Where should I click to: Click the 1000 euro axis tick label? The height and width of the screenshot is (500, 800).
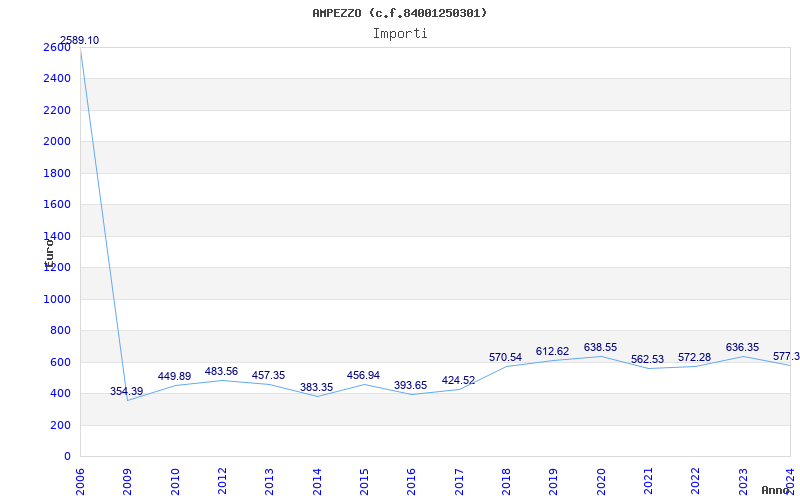point(57,299)
